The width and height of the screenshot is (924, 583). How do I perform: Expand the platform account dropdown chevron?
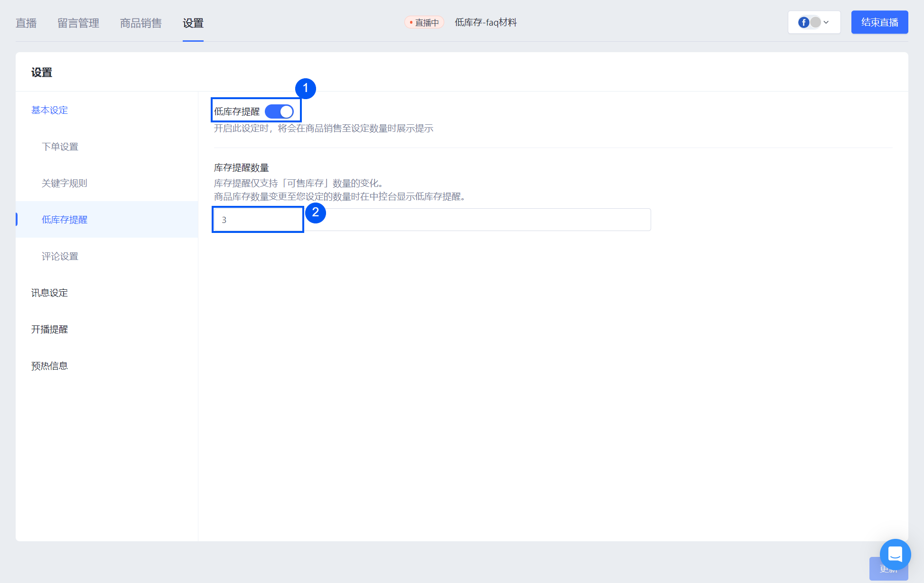[x=826, y=22]
